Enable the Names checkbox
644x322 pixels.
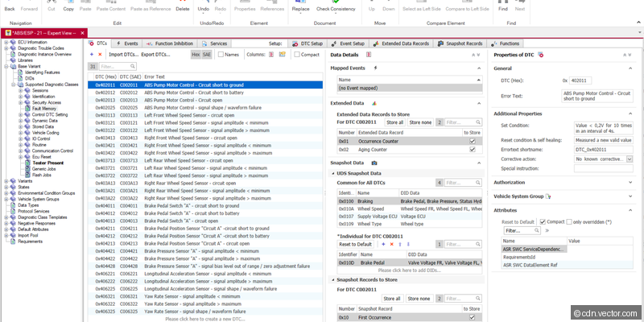[220, 54]
